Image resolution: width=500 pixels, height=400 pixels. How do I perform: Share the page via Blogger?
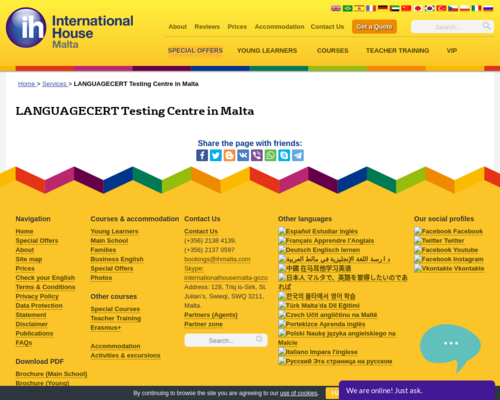click(x=229, y=155)
